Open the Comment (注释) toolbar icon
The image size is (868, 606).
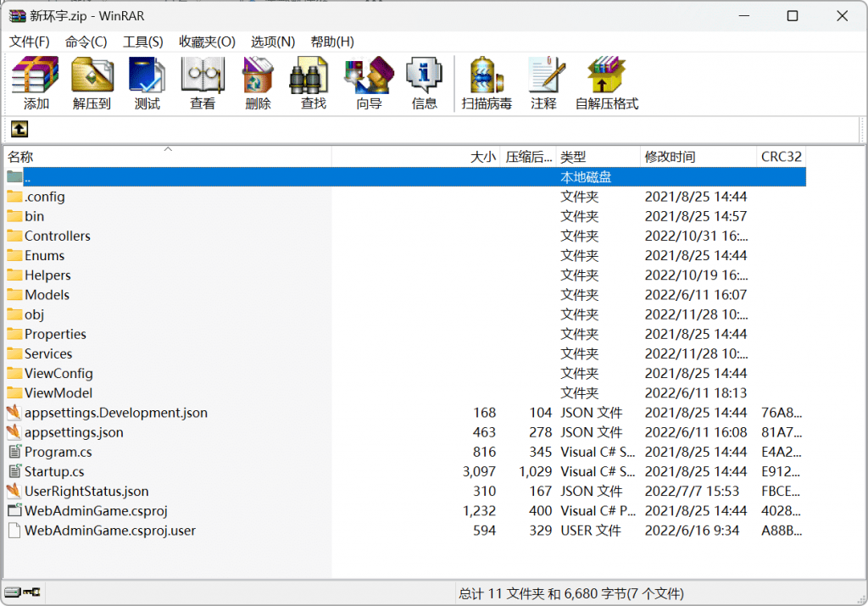point(543,83)
